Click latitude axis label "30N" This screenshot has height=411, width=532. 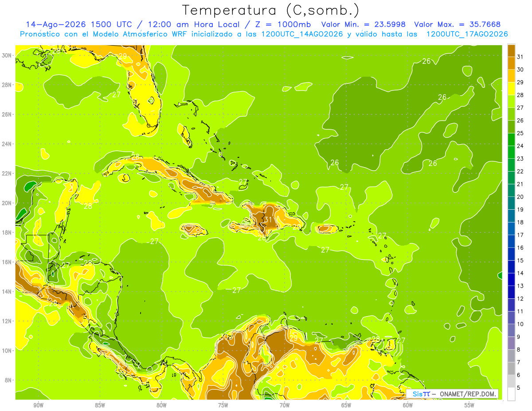[7, 55]
